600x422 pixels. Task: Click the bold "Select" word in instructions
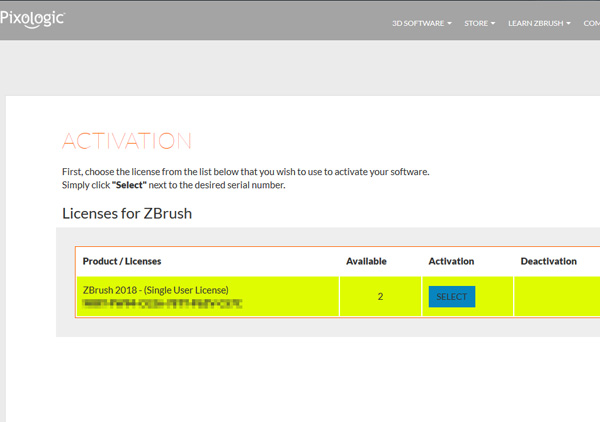pos(129,185)
